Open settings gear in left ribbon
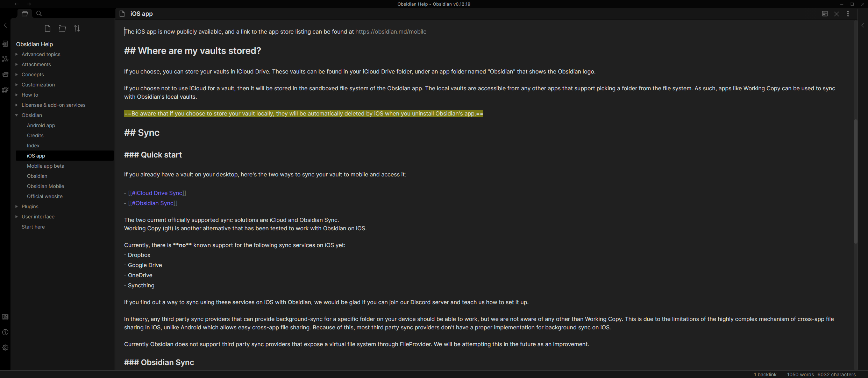The image size is (868, 378). point(5,348)
